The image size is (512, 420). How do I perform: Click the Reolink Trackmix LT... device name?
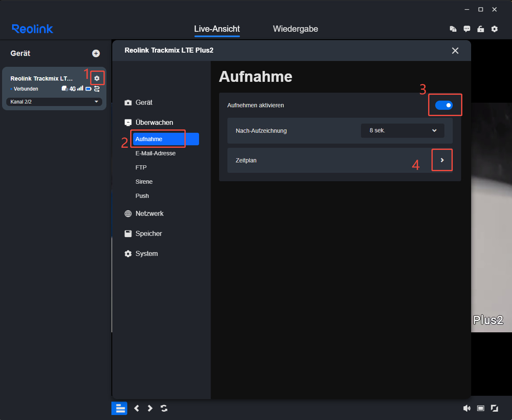pos(42,78)
